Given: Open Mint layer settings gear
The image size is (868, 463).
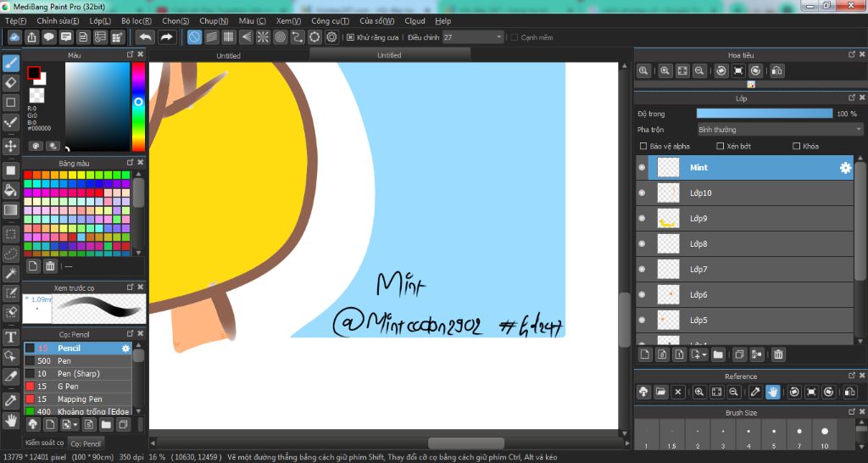Looking at the screenshot, I should (845, 168).
